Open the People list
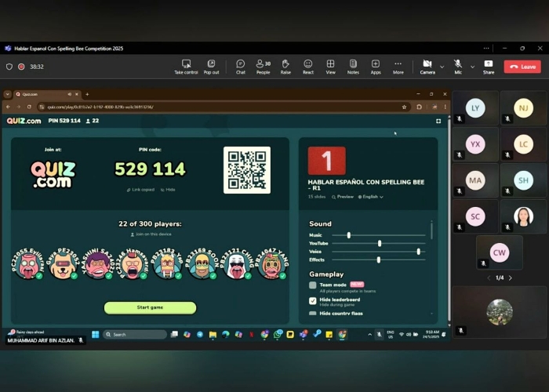 click(x=264, y=67)
